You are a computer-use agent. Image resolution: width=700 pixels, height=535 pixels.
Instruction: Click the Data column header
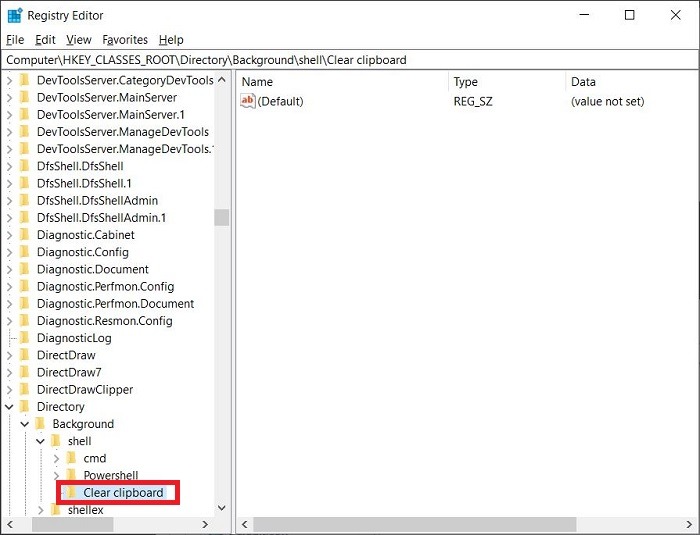pyautogui.click(x=631, y=82)
